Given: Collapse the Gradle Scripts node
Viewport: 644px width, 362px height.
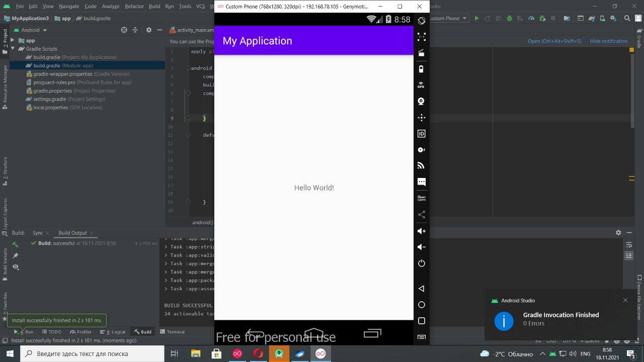Looking at the screenshot, I should (x=13, y=49).
